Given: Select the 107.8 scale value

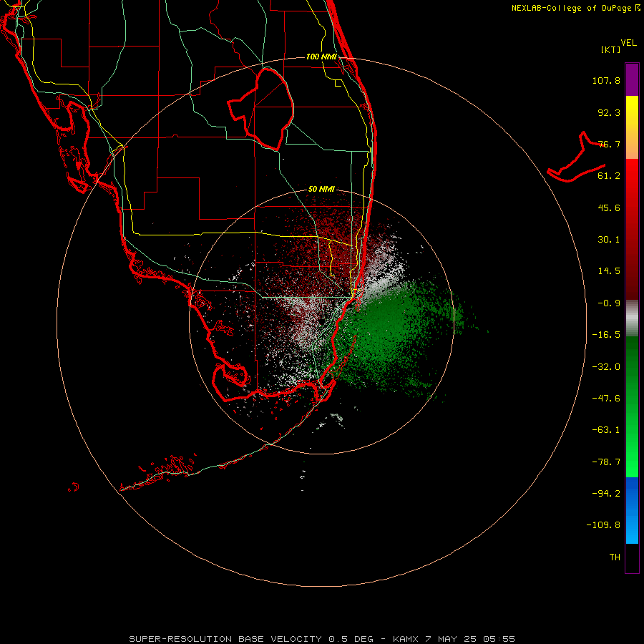Looking at the screenshot, I should (x=606, y=80).
